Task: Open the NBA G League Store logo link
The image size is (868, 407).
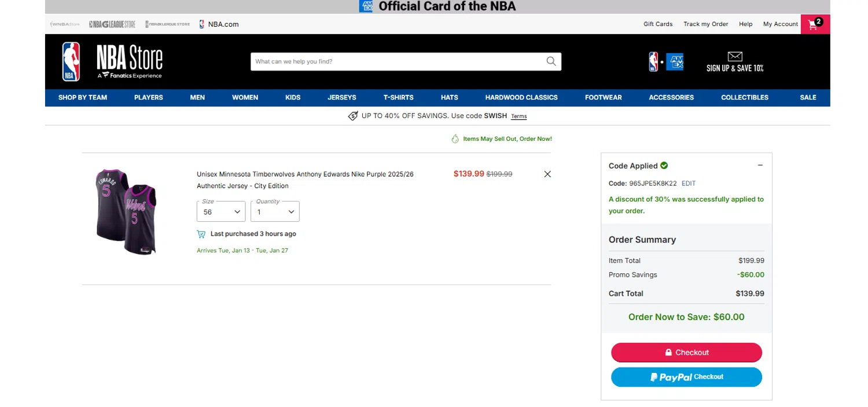Action: tap(112, 24)
